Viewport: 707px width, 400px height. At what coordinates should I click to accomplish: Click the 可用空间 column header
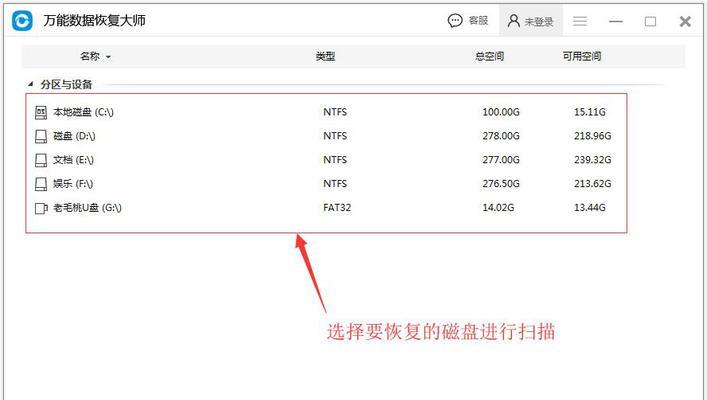pos(582,56)
